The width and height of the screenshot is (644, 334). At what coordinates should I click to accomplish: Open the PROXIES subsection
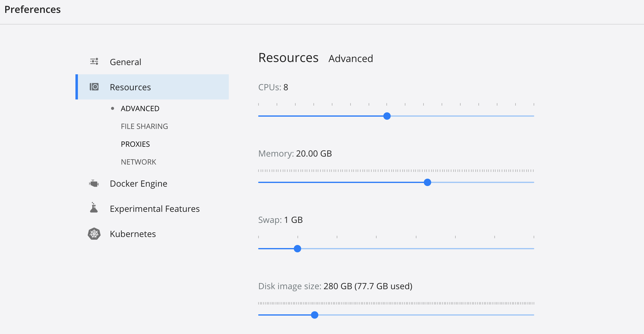(135, 144)
